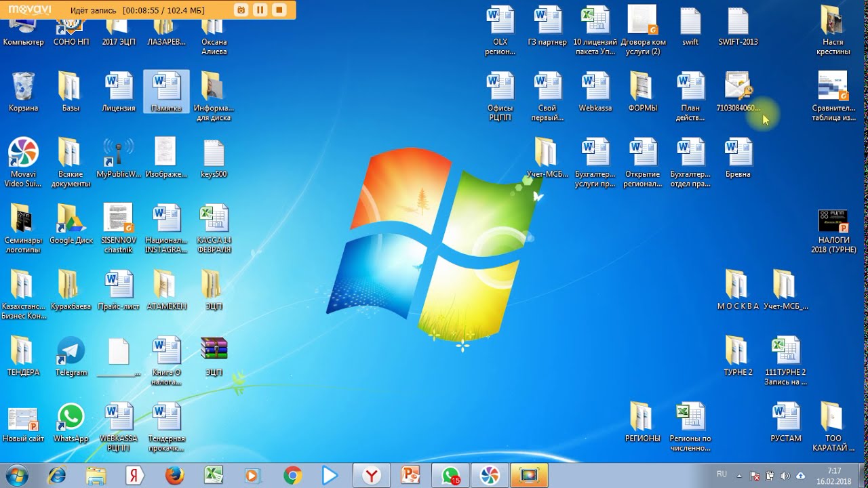
Task: Open the План действ... Word document
Action: pyautogui.click(x=690, y=96)
